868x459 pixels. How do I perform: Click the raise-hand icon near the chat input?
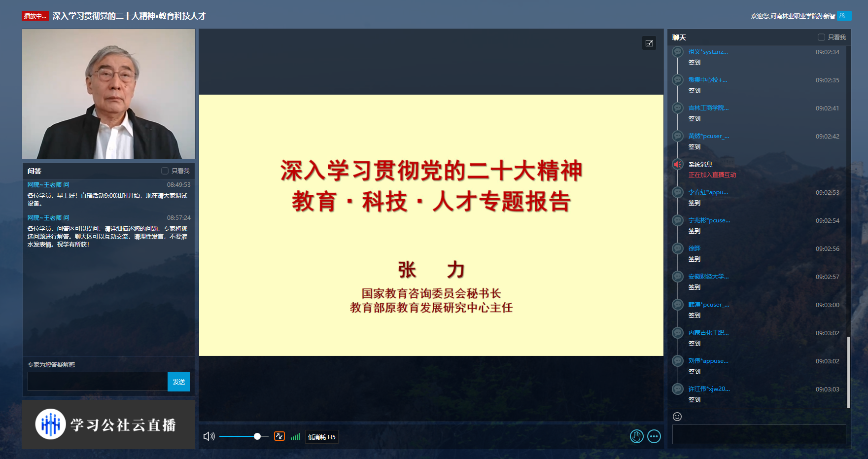[636, 436]
